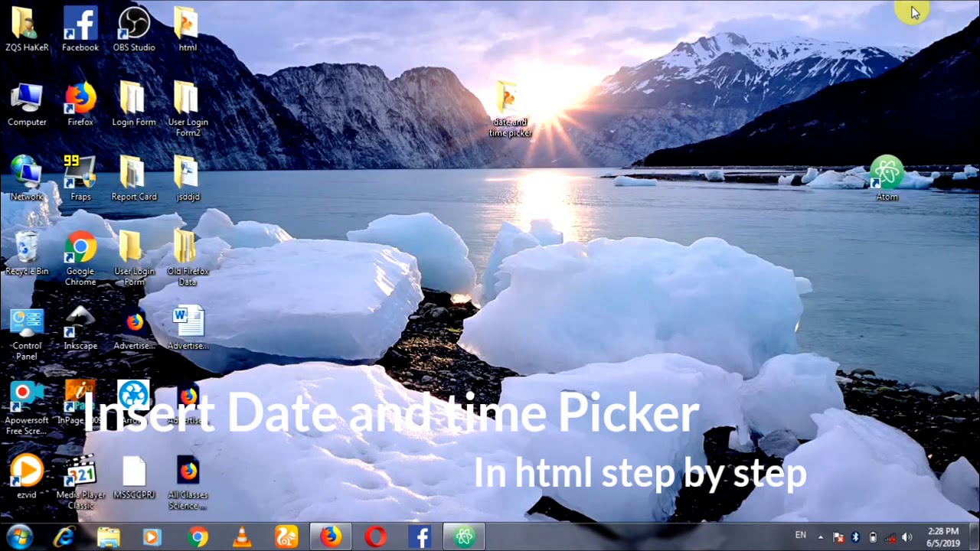The image size is (980, 551).
Task: Launch OBS Studio from desktop
Action: point(134,29)
